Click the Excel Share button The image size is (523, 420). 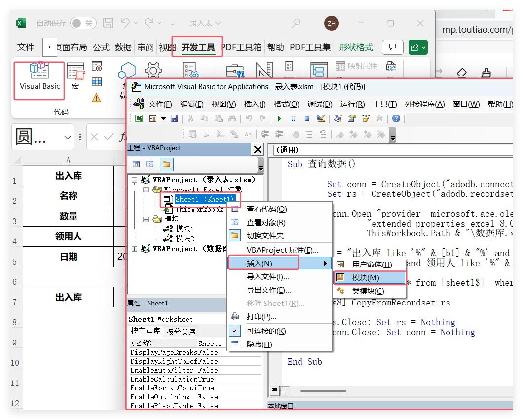pos(418,47)
